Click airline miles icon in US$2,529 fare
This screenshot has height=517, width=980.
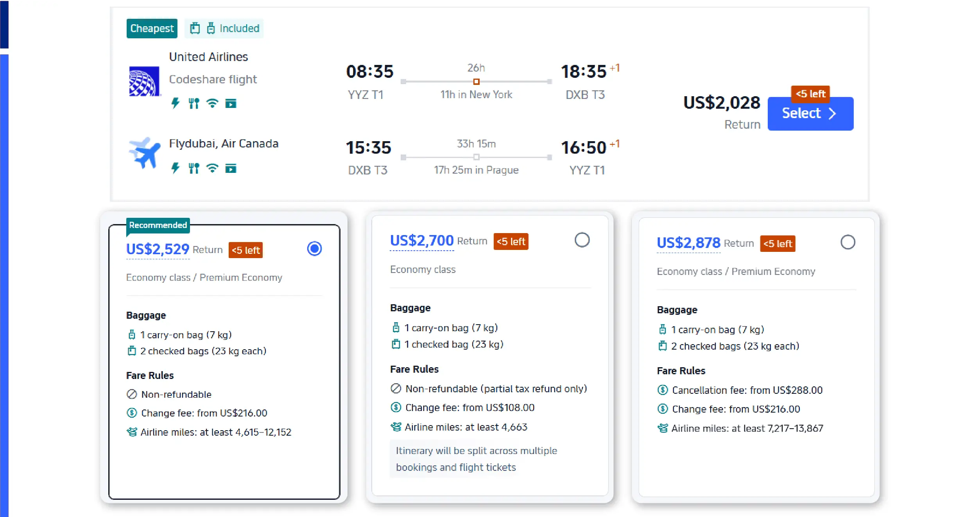(x=132, y=432)
